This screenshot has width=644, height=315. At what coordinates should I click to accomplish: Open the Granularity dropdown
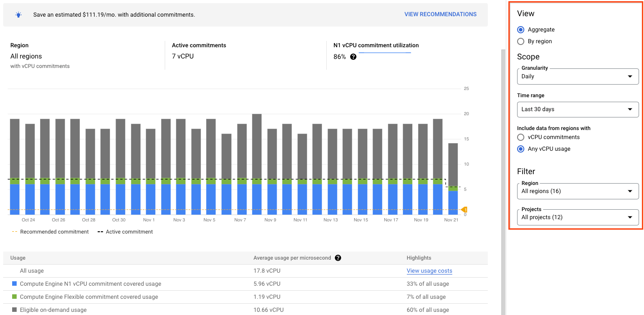(x=577, y=76)
